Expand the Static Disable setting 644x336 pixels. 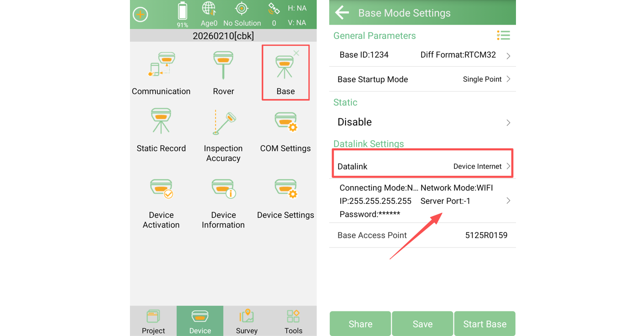[422, 122]
